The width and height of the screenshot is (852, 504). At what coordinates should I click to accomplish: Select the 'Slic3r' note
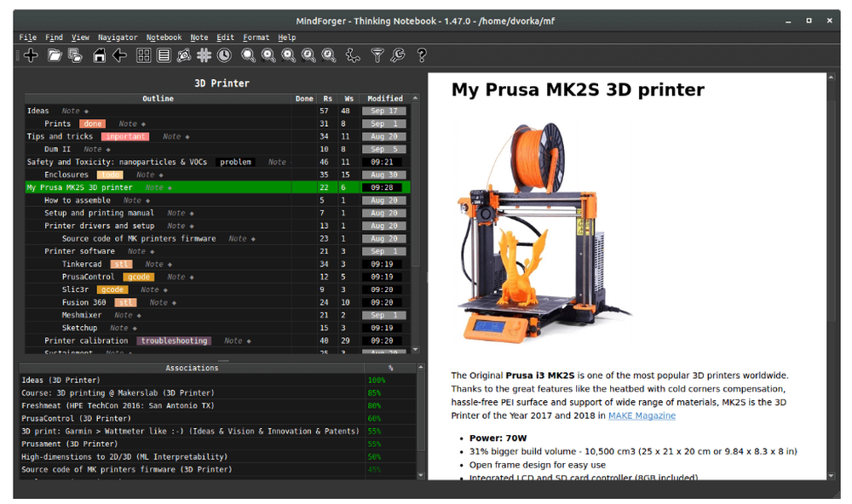tap(217, 289)
